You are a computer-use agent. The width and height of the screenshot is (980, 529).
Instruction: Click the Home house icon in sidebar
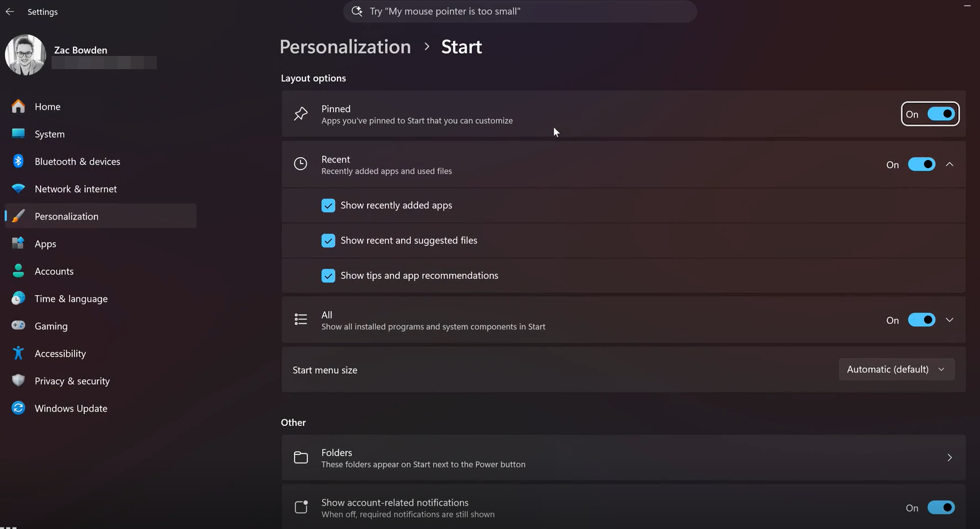pyautogui.click(x=18, y=106)
